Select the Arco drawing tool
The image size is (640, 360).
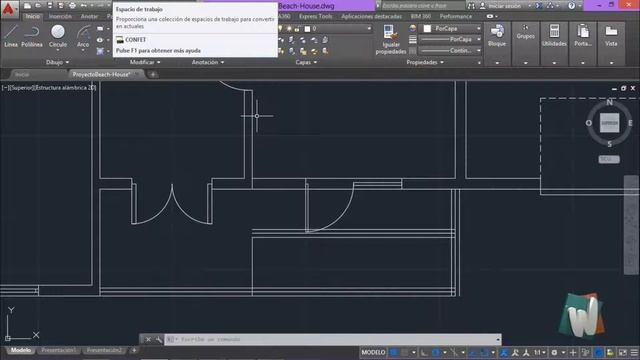(x=83, y=36)
